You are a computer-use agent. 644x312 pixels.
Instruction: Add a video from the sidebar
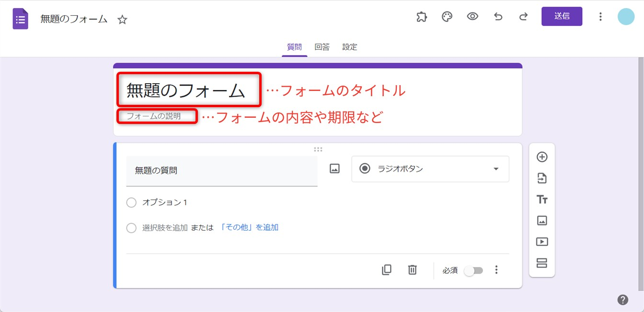coord(542,242)
